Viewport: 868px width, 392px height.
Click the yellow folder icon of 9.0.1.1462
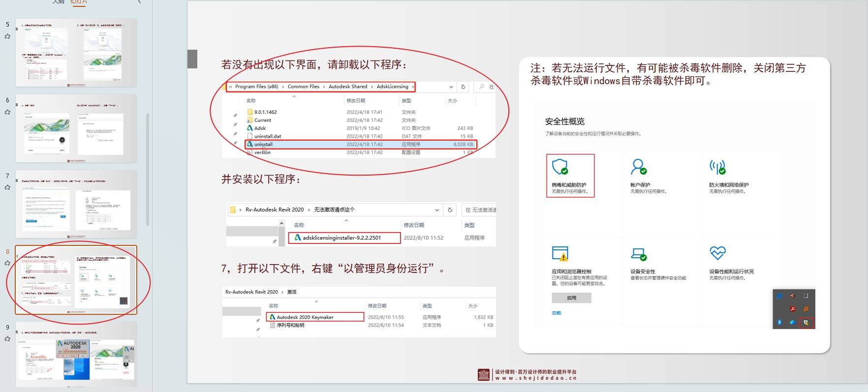tap(250, 112)
